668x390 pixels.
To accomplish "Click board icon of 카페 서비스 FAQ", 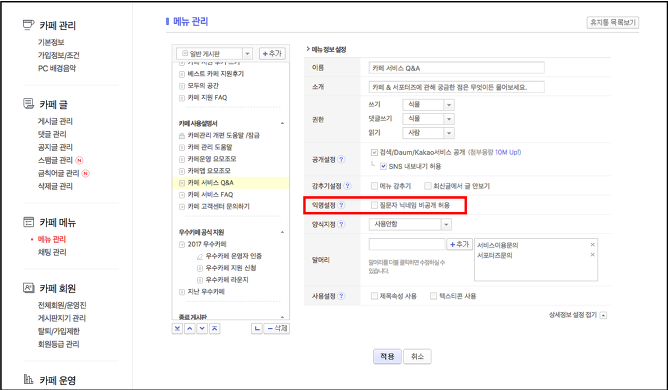I will coord(182,195).
